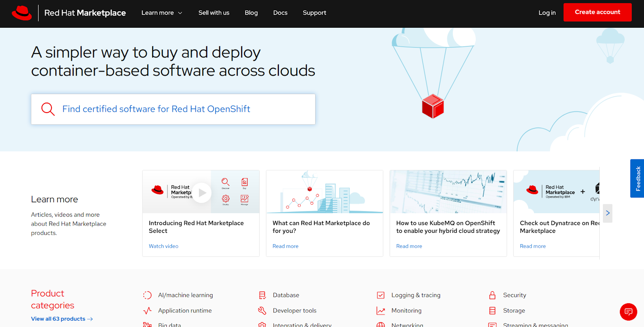
Task: Open Developer tools category
Action: click(x=295, y=311)
